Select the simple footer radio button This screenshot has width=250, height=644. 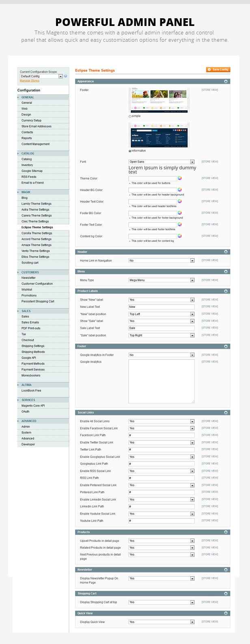[x=130, y=116]
